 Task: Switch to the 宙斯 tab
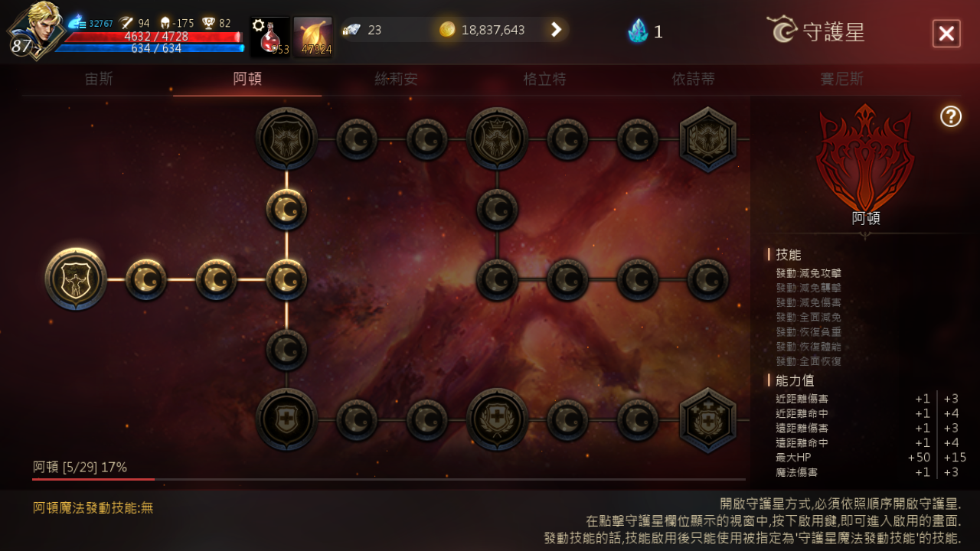100,79
